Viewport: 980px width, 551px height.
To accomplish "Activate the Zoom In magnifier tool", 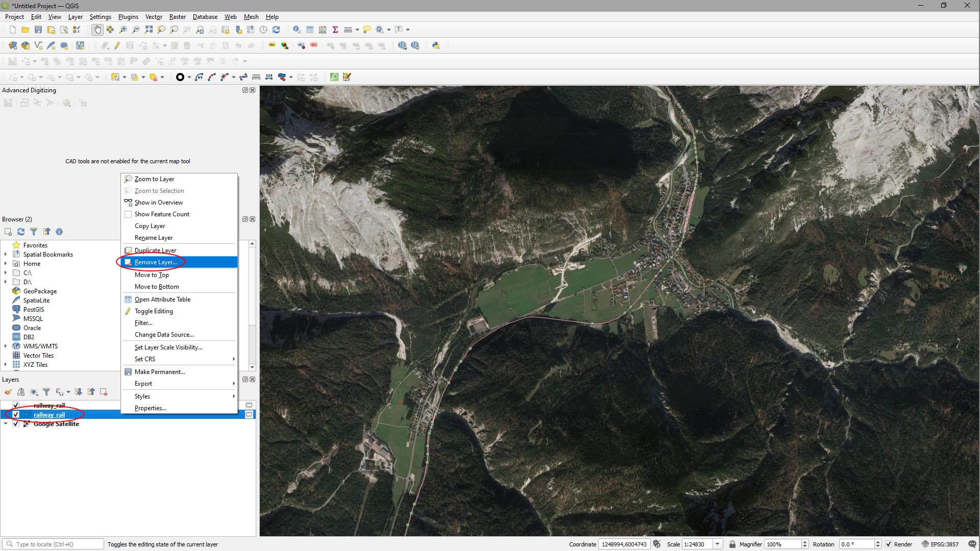I will tap(123, 30).
